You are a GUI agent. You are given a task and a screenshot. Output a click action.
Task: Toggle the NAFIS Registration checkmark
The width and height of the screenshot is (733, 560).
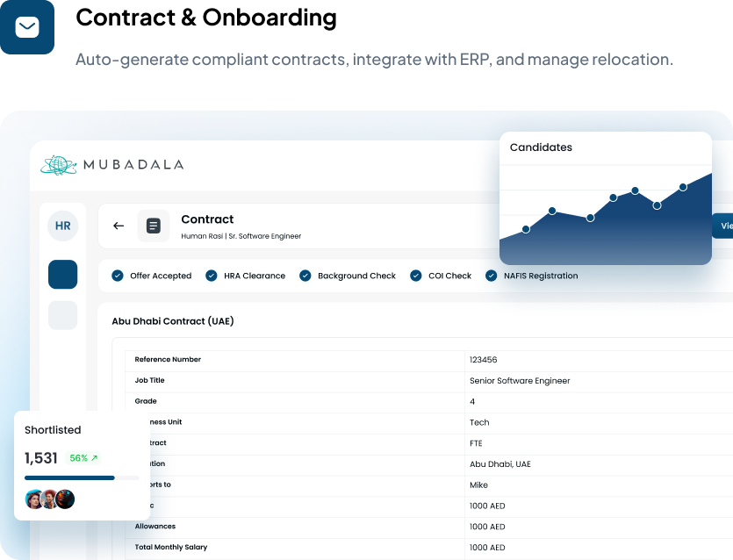(x=492, y=276)
